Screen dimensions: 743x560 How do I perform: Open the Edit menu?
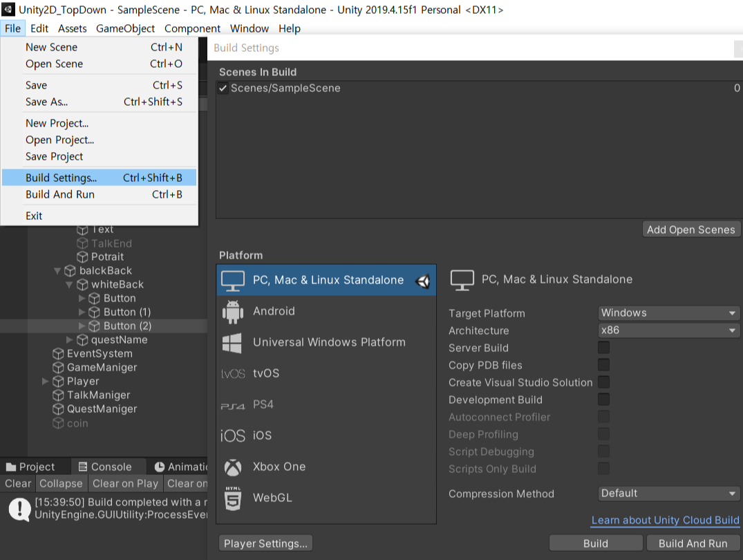coord(39,28)
